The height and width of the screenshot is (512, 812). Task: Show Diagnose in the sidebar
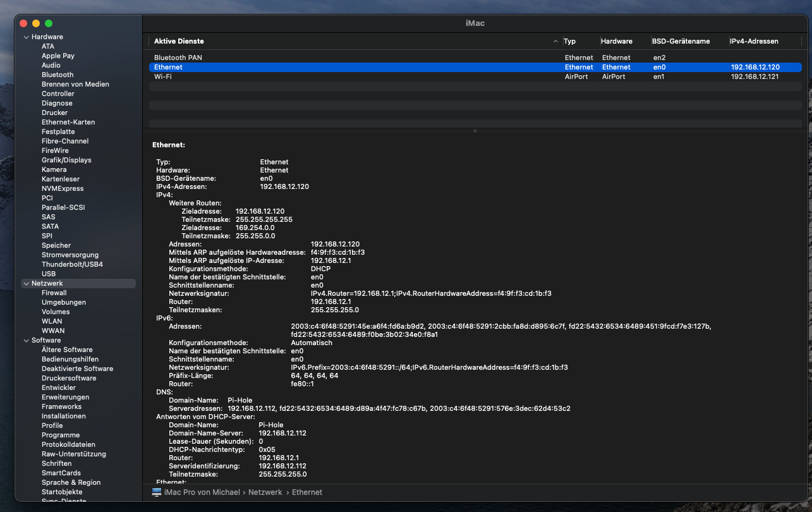(57, 103)
